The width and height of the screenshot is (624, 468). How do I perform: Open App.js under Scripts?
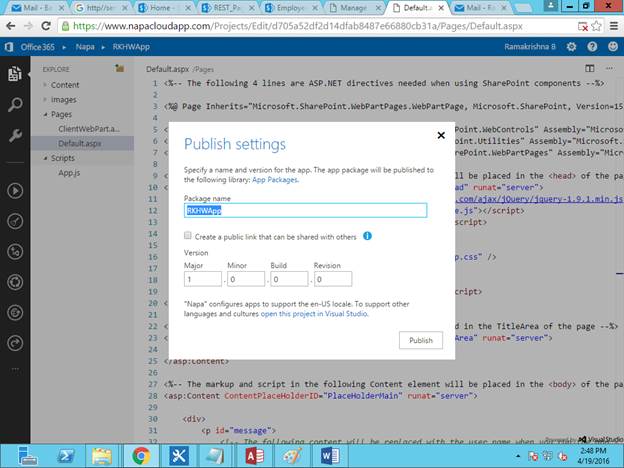(69, 173)
